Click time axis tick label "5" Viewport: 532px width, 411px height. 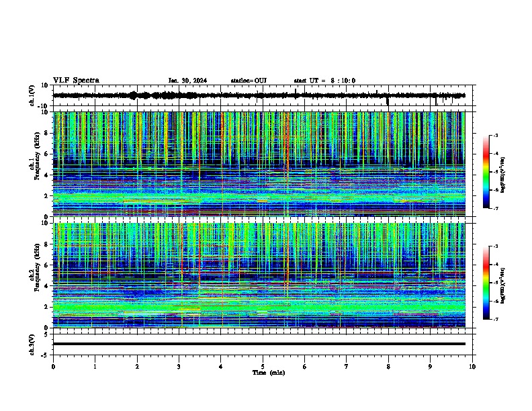point(263,367)
